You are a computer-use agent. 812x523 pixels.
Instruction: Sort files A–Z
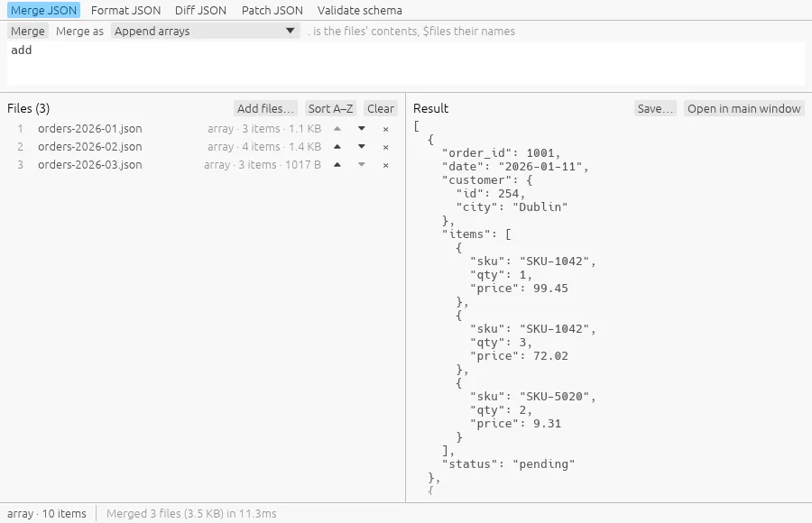tap(330, 109)
